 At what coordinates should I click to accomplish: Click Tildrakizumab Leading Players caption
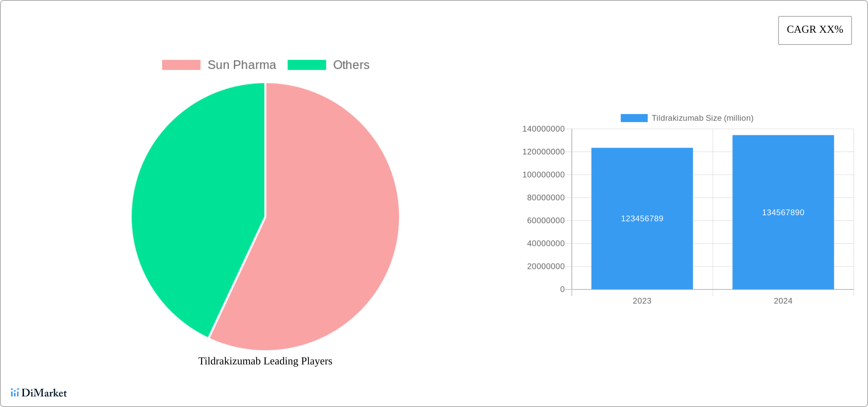pos(265,361)
